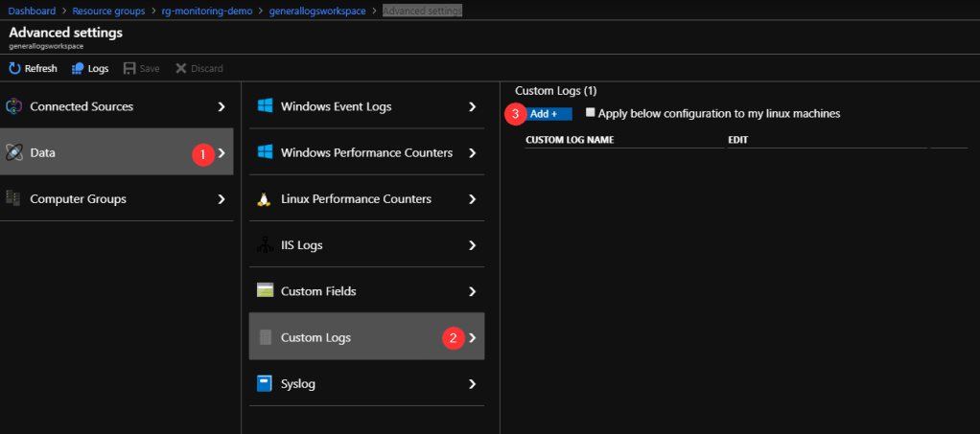
Task: Click the Add + button
Action: coord(549,114)
